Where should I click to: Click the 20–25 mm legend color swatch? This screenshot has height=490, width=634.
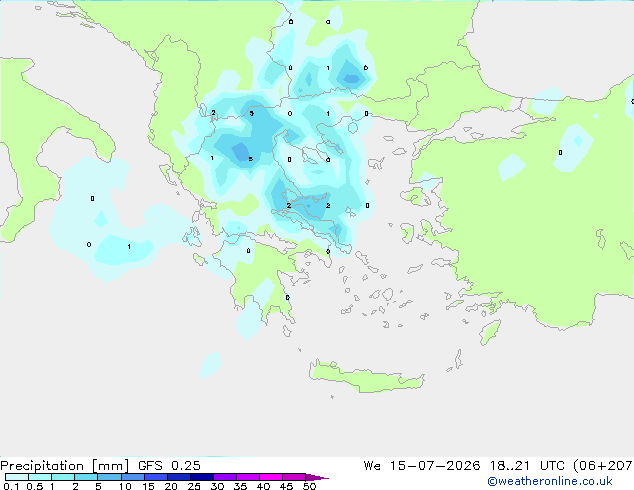(178, 477)
